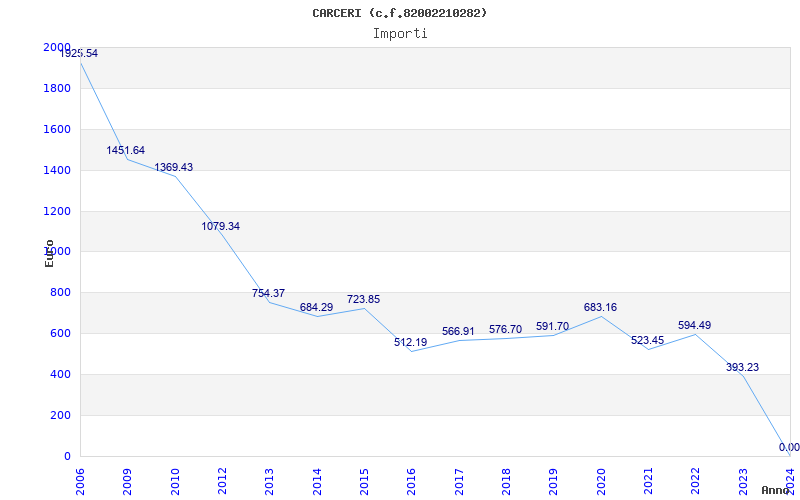
Task: Click the 393.23 data label
Action: 742,367
